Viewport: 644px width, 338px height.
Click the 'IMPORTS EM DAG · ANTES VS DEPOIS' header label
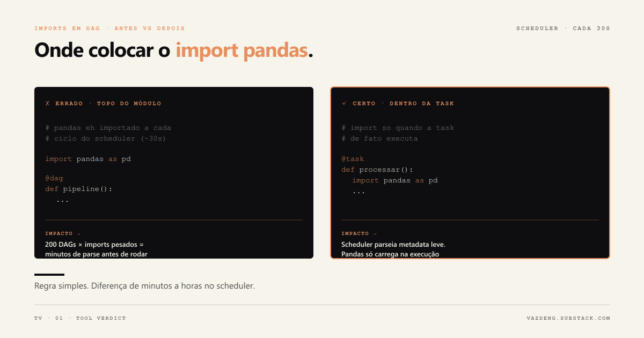point(109,28)
